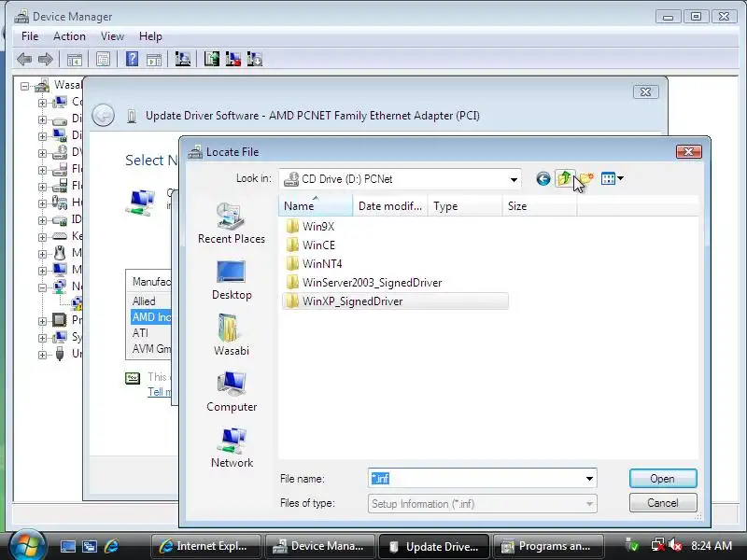Screen dimensions: 747x560
Task: Expand the first device category node
Action: [42, 103]
